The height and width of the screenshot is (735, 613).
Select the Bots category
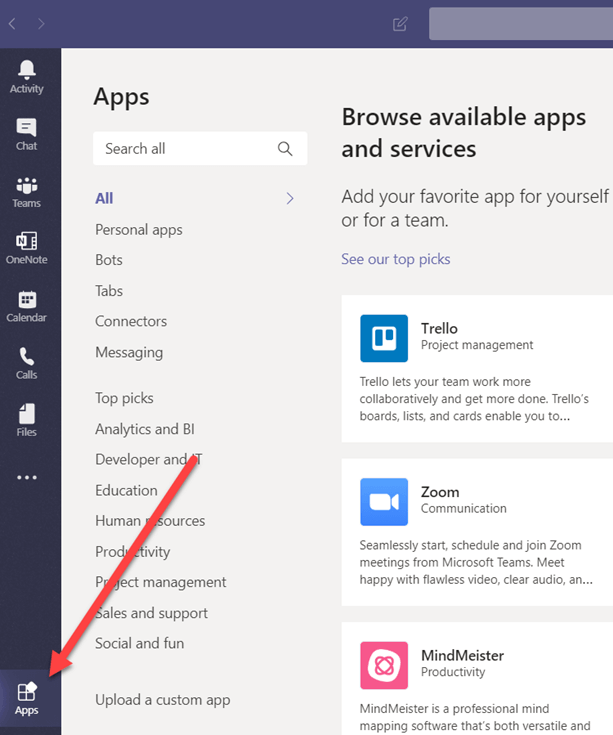109,260
